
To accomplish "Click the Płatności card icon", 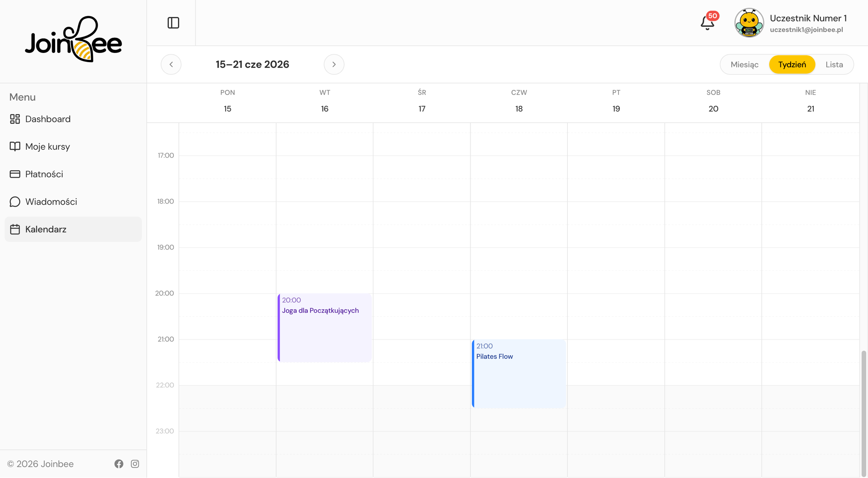I will (x=15, y=174).
